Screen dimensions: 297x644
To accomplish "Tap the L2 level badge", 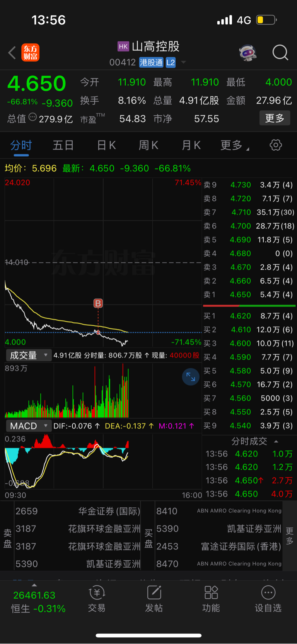I will [171, 62].
